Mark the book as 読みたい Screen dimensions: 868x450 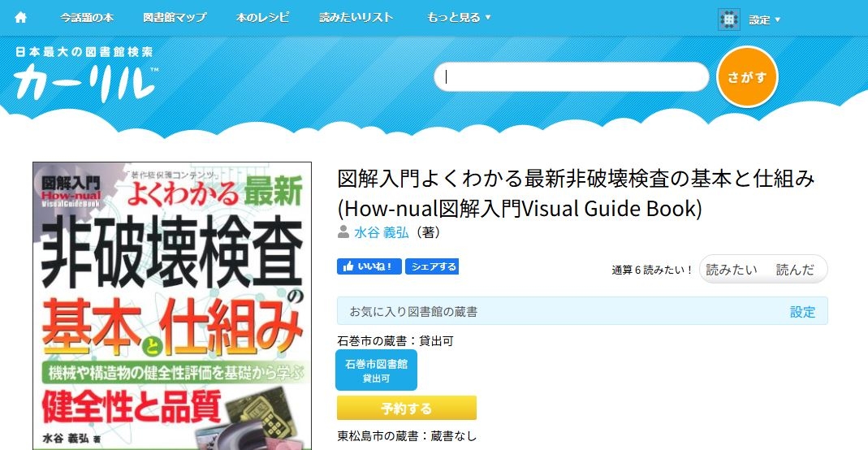pos(731,270)
